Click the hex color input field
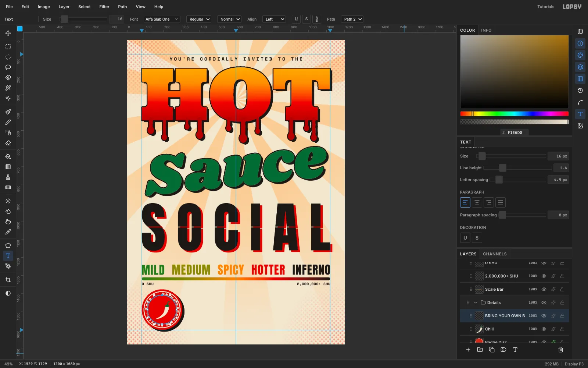Screen dimensions: 588x368 [x=515, y=132]
